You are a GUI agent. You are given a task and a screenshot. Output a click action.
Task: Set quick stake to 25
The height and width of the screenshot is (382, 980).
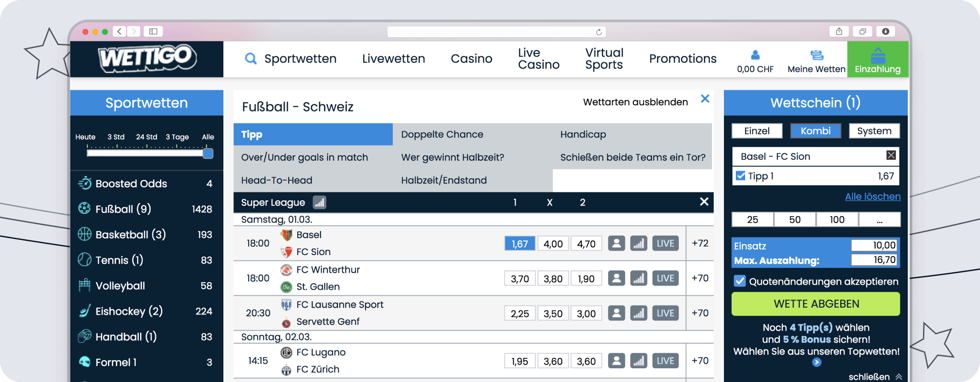pos(753,220)
